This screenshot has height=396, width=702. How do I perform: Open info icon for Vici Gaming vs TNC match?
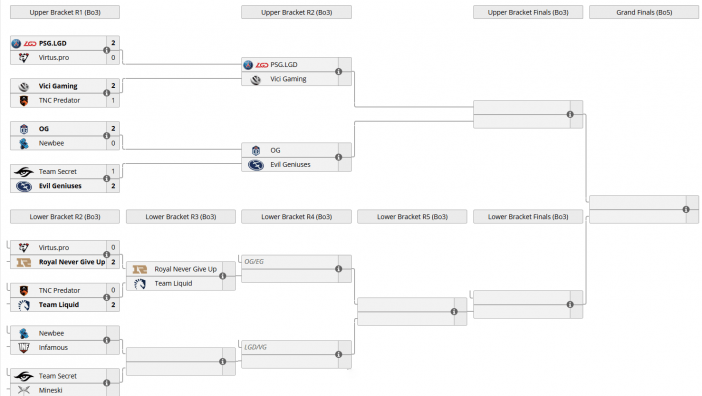(x=107, y=93)
